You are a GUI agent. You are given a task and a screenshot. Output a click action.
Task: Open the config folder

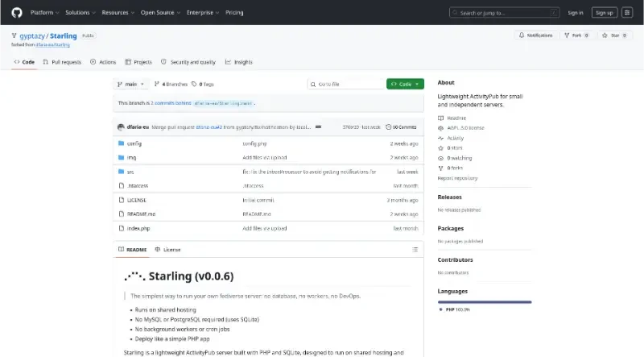click(134, 143)
